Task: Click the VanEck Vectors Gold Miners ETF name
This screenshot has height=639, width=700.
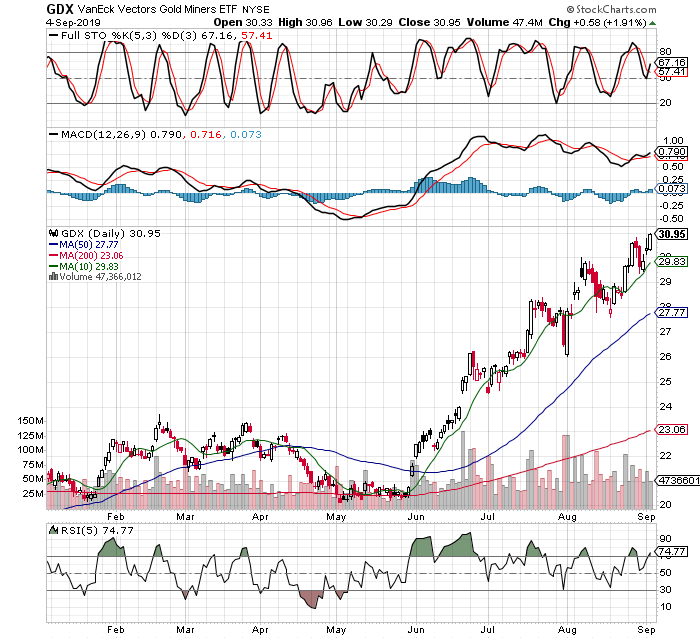Action: pyautogui.click(x=158, y=9)
